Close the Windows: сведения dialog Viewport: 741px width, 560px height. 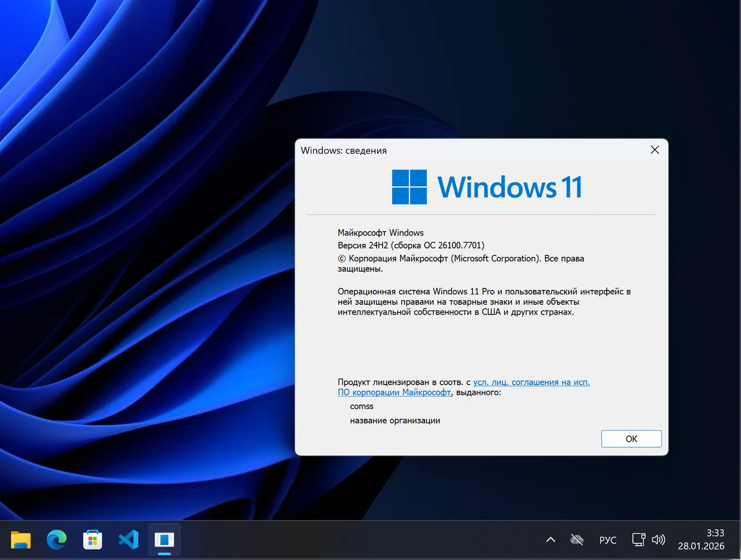[655, 150]
